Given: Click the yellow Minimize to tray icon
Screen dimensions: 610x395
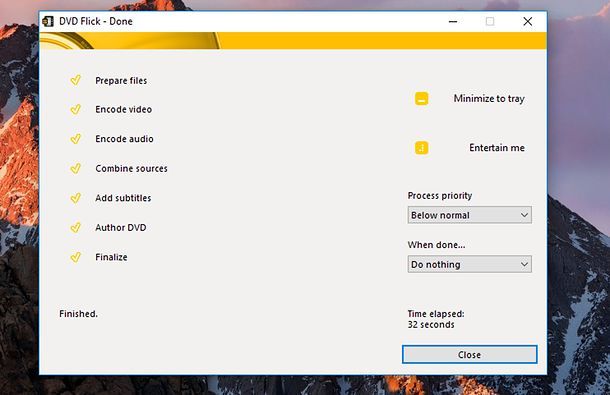Looking at the screenshot, I should tap(421, 98).
